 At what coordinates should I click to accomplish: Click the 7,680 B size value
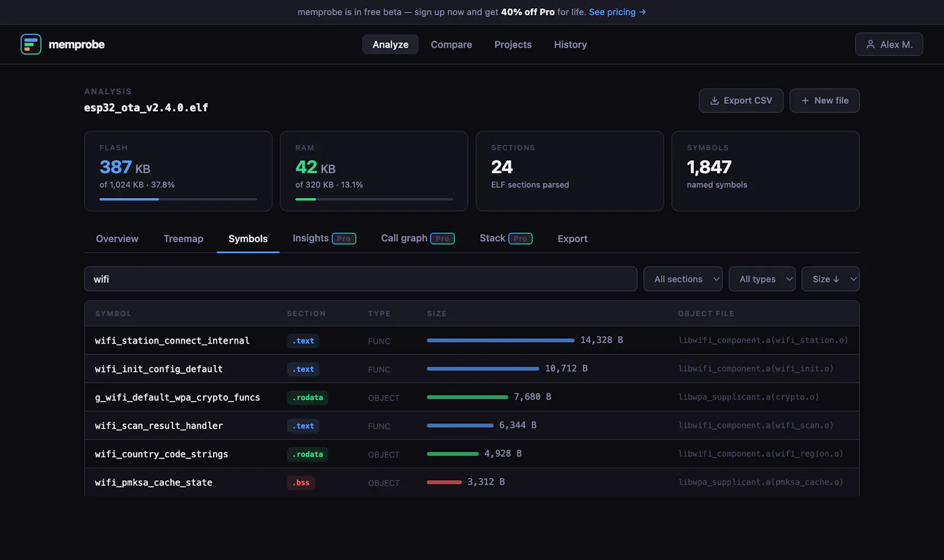click(x=533, y=397)
